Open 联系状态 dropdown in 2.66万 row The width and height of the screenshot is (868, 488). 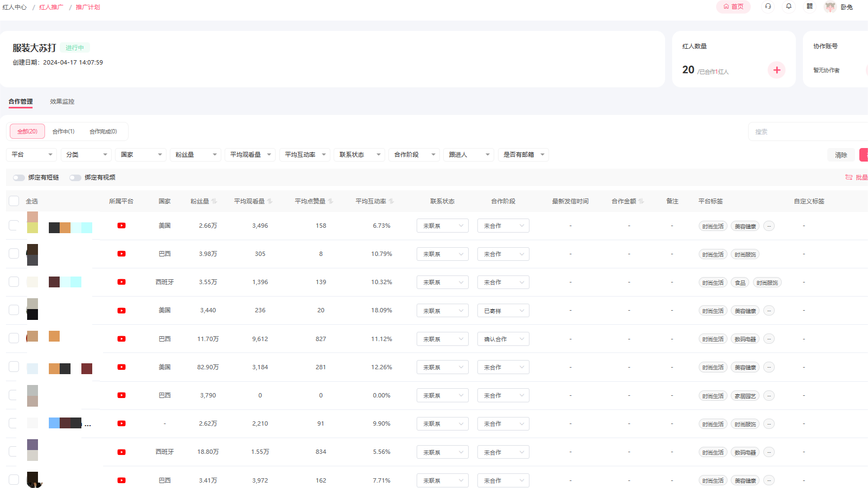(443, 226)
